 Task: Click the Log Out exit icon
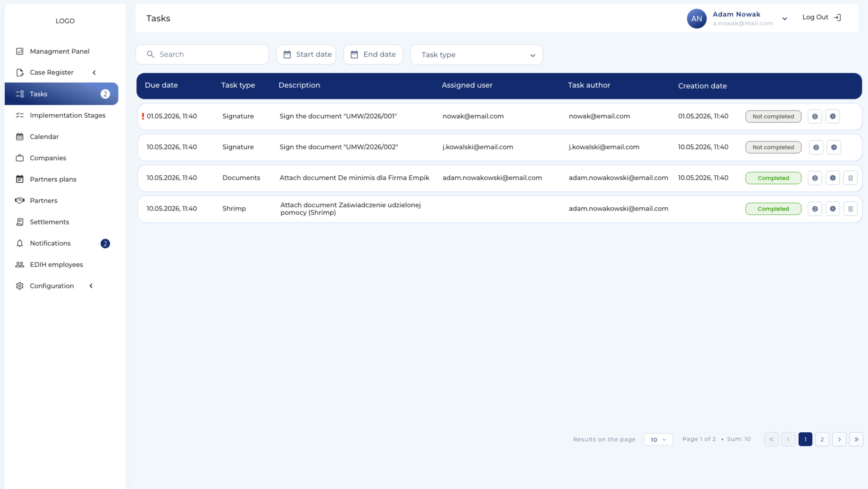838,17
